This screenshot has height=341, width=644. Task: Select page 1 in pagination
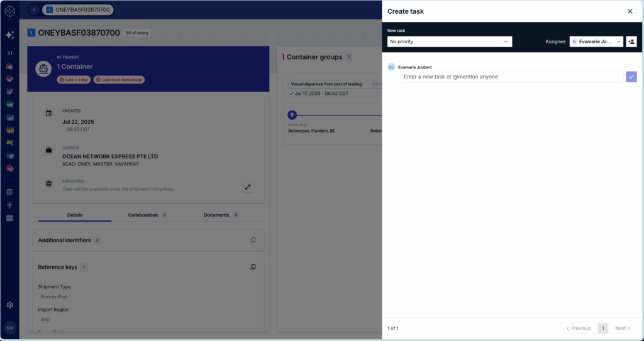pos(603,328)
